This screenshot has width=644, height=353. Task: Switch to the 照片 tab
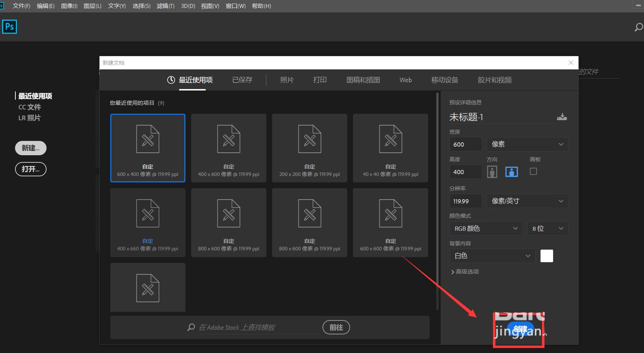tap(287, 80)
